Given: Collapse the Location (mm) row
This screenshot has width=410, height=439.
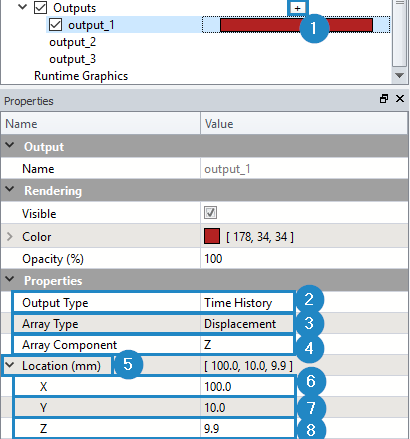Looking at the screenshot, I should coord(10,365).
